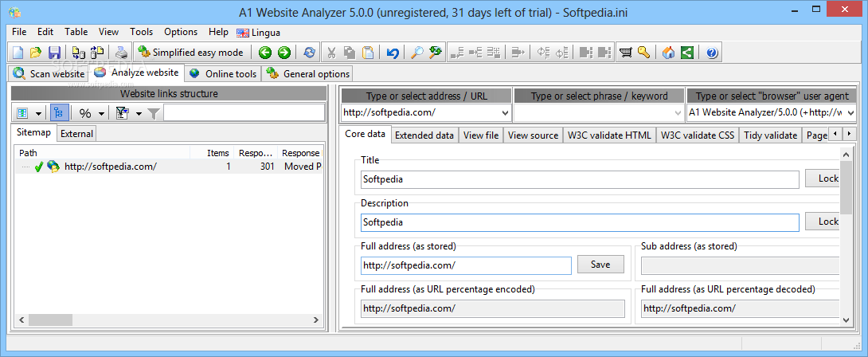Apply quick filter with gray funnel icon

click(154, 114)
